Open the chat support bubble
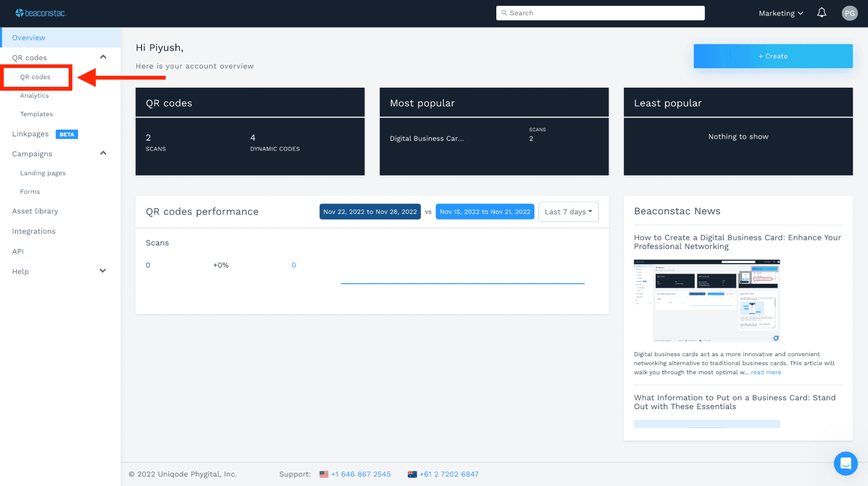868x486 pixels. point(845,463)
